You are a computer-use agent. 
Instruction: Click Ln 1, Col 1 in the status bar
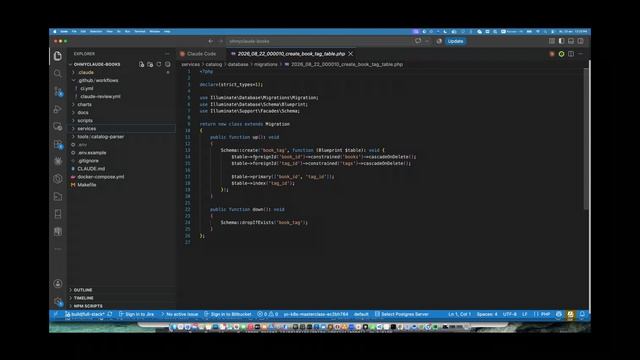click(460, 314)
